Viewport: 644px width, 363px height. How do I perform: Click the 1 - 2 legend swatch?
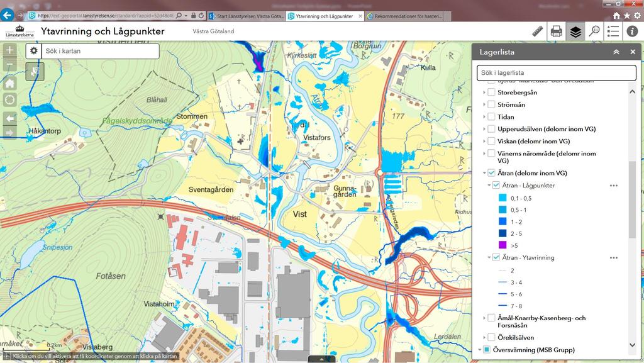pos(502,221)
